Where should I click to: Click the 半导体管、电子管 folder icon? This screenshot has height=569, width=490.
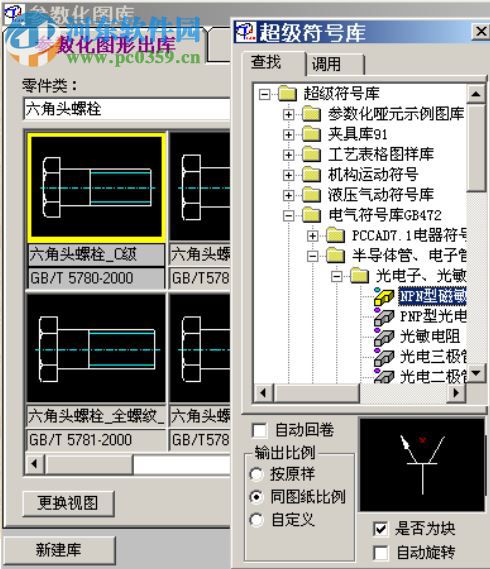(x=335, y=256)
